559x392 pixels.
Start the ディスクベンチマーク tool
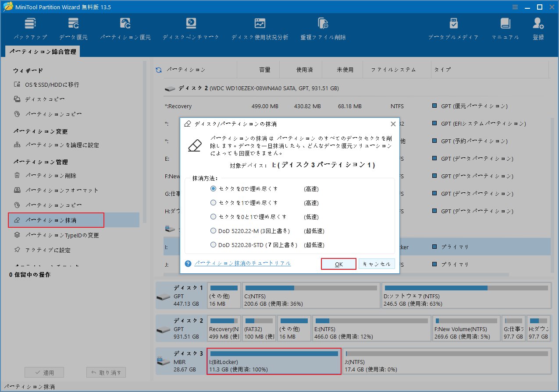coord(190,27)
